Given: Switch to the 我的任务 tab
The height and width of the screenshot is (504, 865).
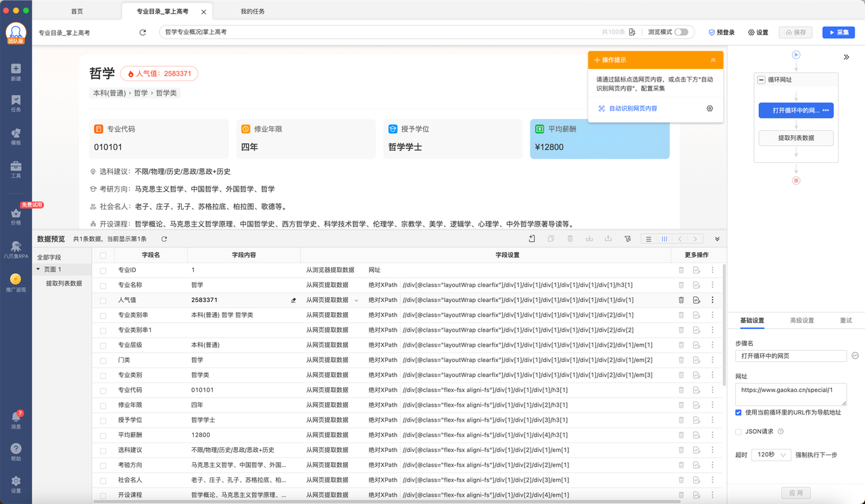Looking at the screenshot, I should (x=253, y=11).
